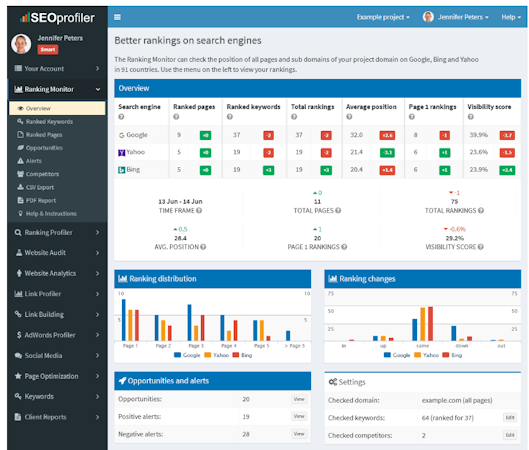Expand the Ranking Profiler chevron

pyautogui.click(x=98, y=232)
